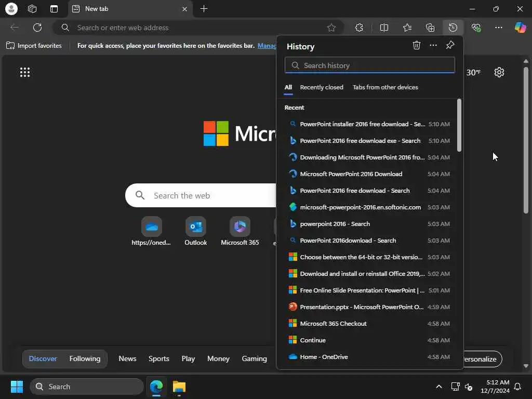Open PowerPoint 2016download - Search entry
Image resolution: width=532 pixels, height=399 pixels.
pyautogui.click(x=369, y=241)
